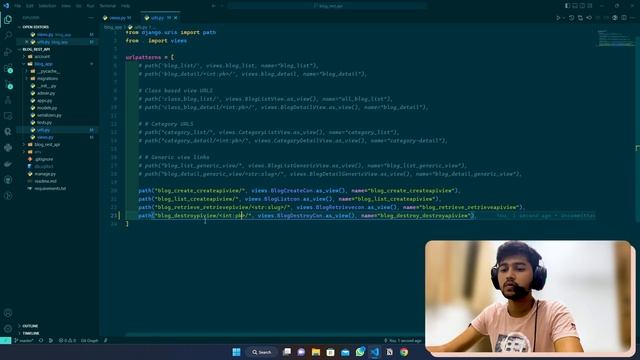Select views.py in Open Editors list

click(57, 35)
